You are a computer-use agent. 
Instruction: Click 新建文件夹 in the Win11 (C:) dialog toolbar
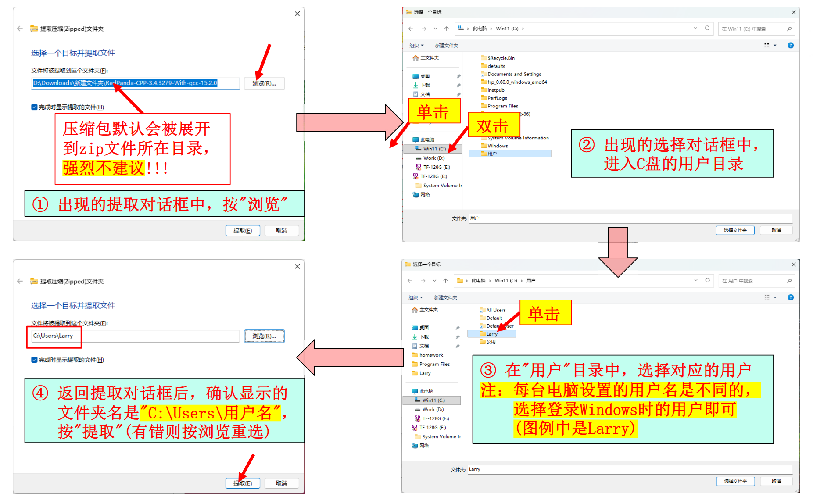click(446, 46)
